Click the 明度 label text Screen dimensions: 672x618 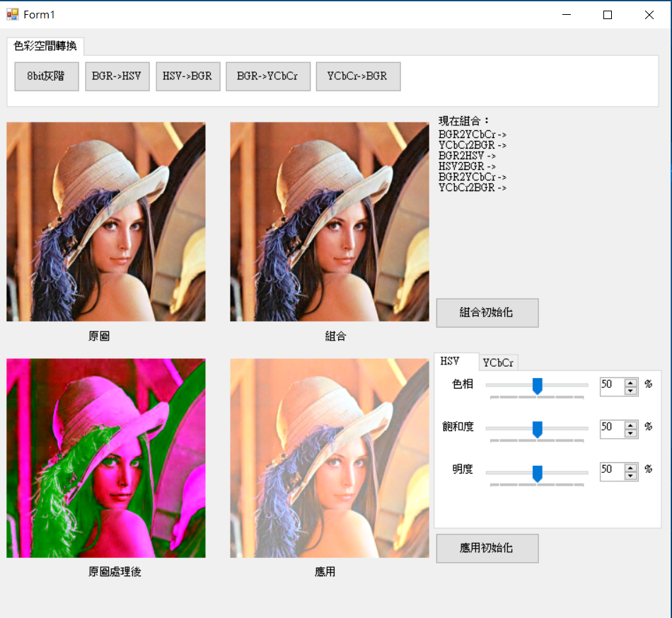463,469
